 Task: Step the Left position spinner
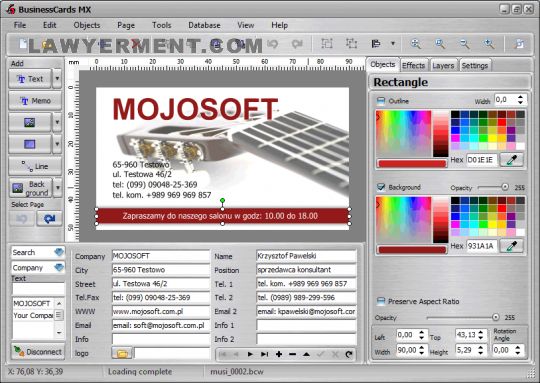pos(422,334)
